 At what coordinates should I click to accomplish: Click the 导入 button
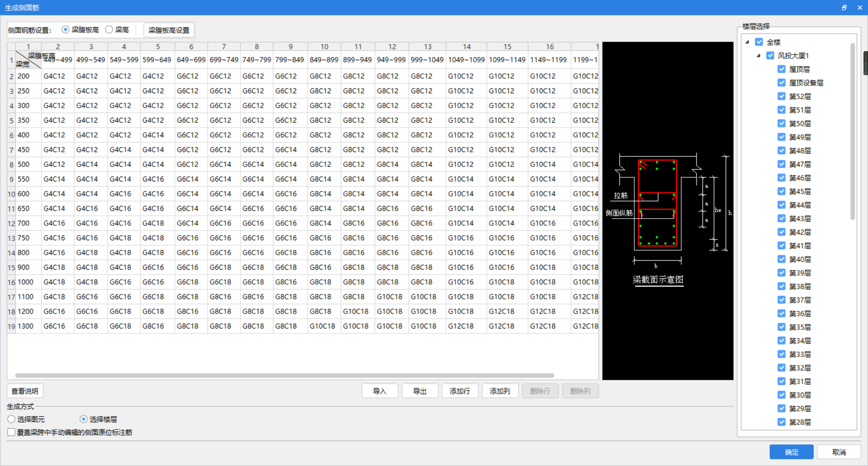(380, 391)
